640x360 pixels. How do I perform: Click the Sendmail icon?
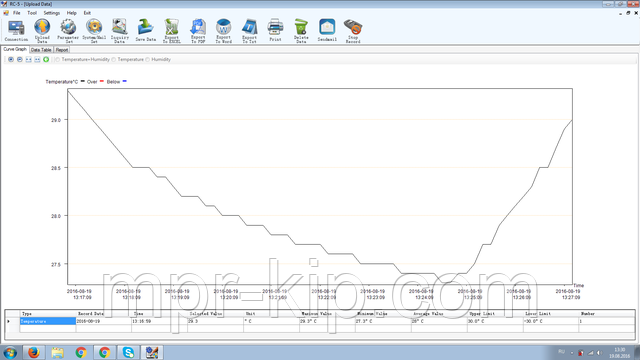pyautogui.click(x=327, y=30)
